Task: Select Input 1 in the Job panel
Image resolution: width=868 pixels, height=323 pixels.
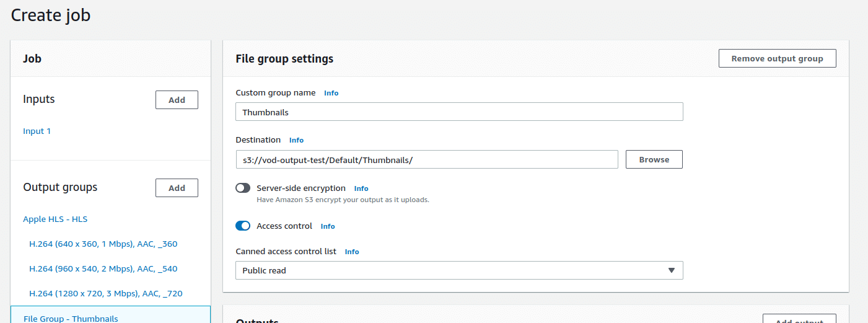Action: pyautogui.click(x=37, y=131)
